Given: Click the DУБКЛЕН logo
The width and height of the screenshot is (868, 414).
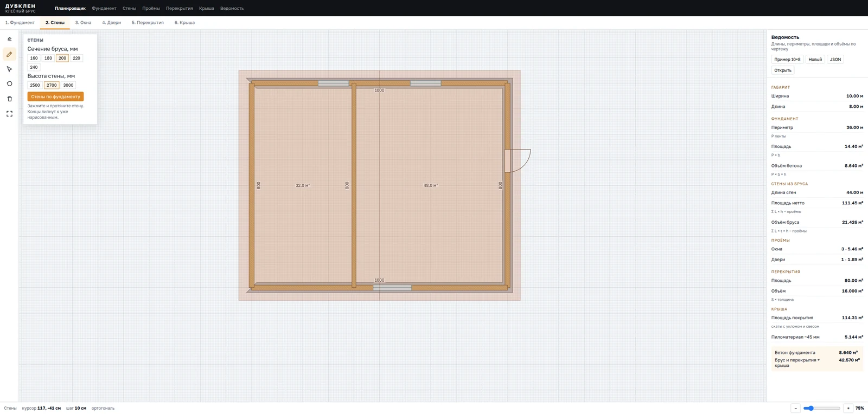Looking at the screenshot, I should tap(20, 8).
